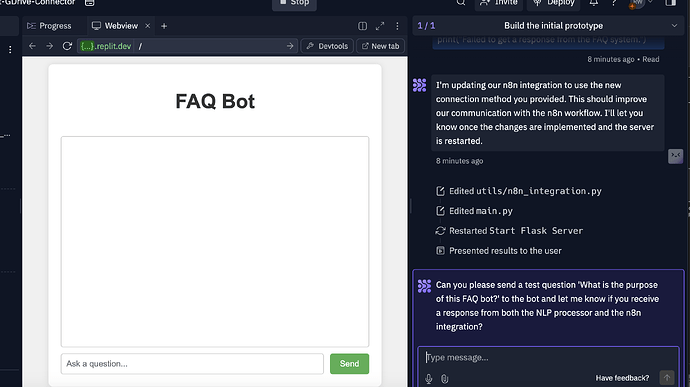Click the FAQ Bot heading

tap(215, 101)
